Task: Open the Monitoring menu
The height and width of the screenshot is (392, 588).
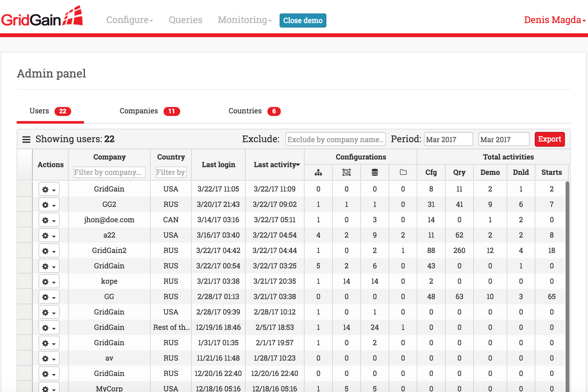Action: (x=245, y=20)
